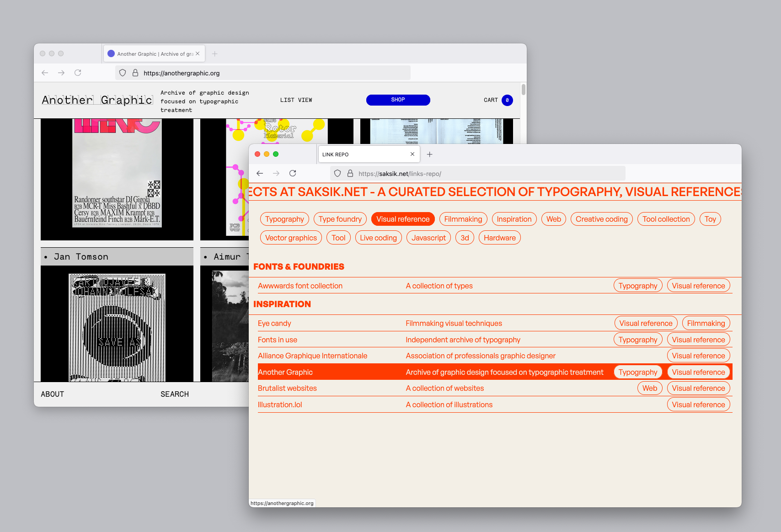781x532 pixels.
Task: Enable the Typography filter tag
Action: pos(284,219)
